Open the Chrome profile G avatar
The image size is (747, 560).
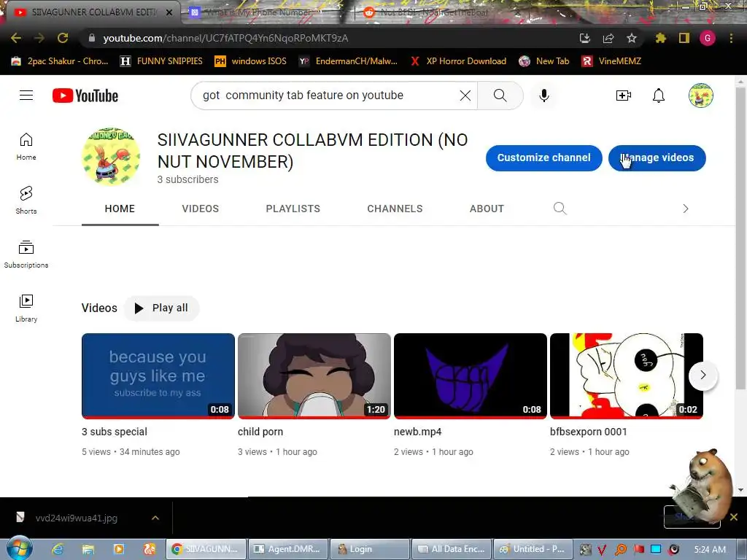tap(708, 38)
